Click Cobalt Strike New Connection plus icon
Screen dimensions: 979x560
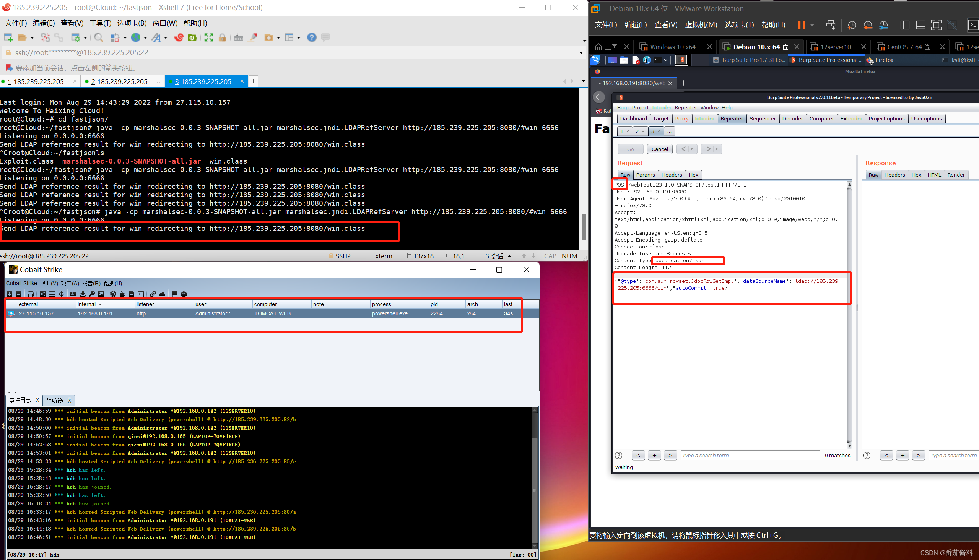click(x=9, y=294)
